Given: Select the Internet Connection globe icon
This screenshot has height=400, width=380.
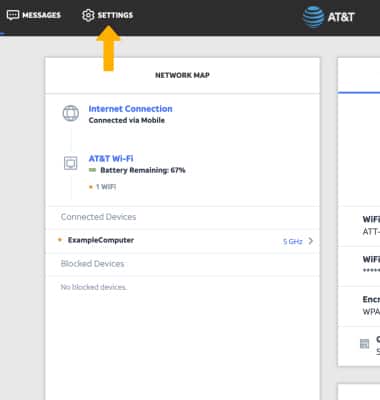Looking at the screenshot, I should point(71,113).
